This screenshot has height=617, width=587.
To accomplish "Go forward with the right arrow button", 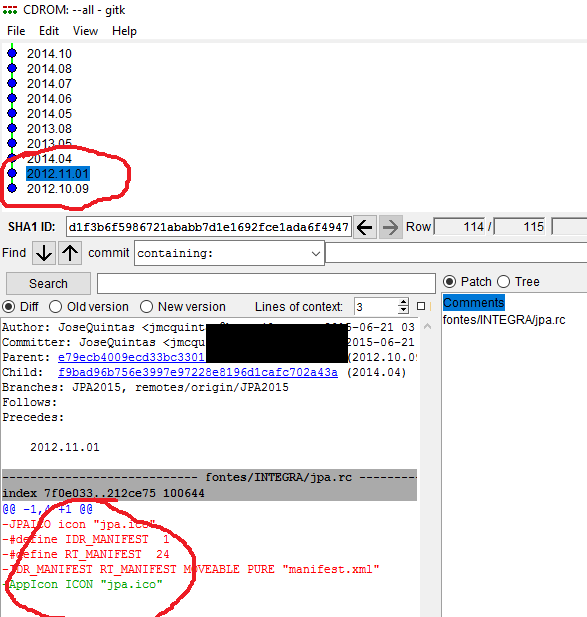I will click(390, 227).
